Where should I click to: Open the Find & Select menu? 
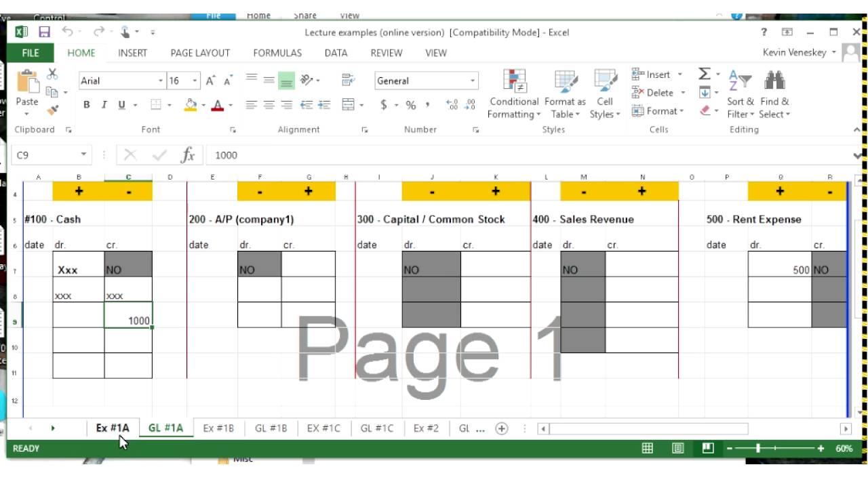pyautogui.click(x=774, y=94)
